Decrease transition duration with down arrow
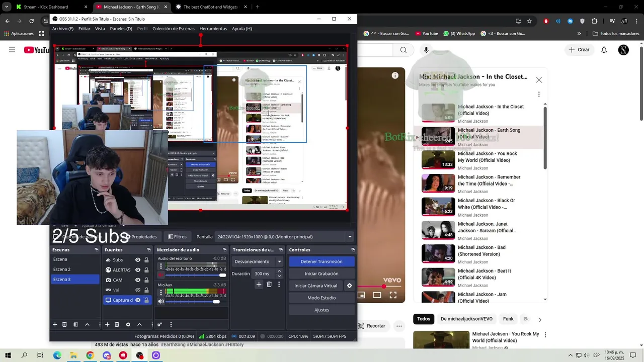Viewport: 644px width, 362px height. (279, 276)
